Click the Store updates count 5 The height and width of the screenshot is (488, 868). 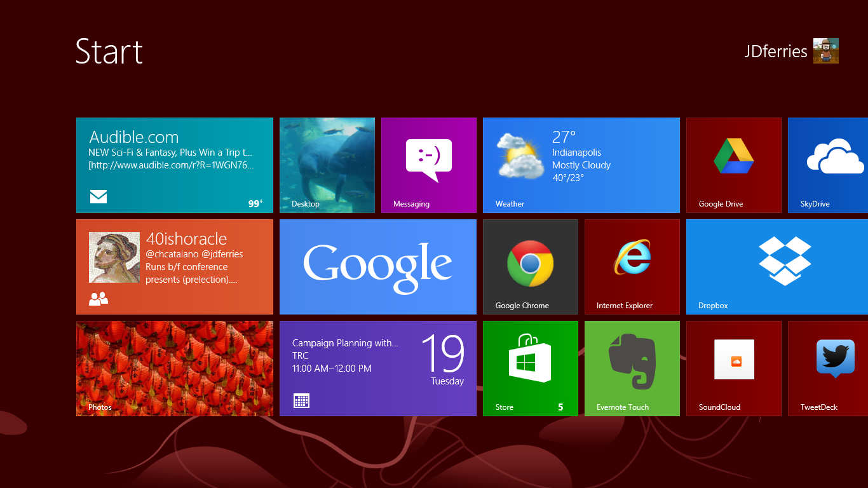560,407
